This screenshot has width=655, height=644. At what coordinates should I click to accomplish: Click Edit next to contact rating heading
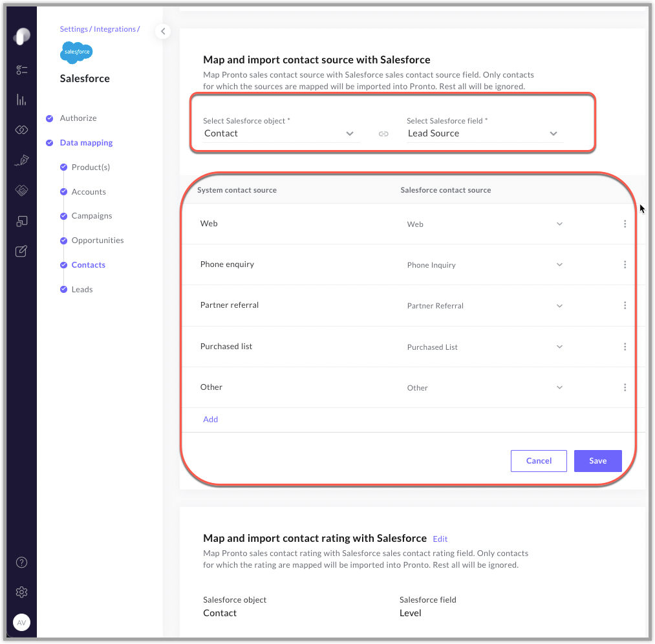tap(440, 539)
